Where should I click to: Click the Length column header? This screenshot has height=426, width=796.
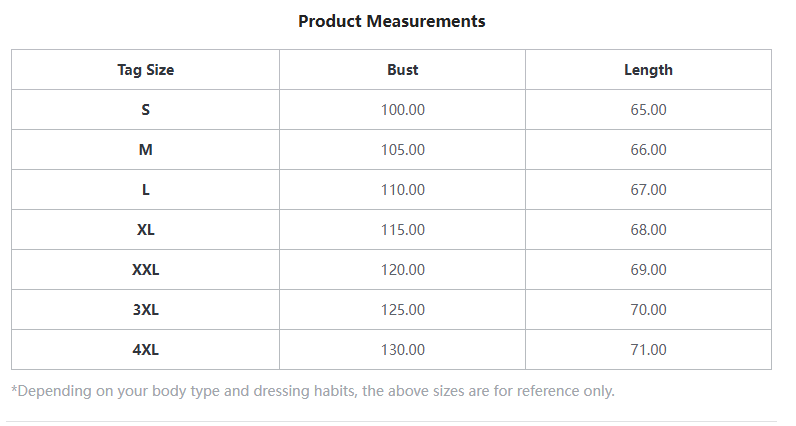[x=648, y=70]
